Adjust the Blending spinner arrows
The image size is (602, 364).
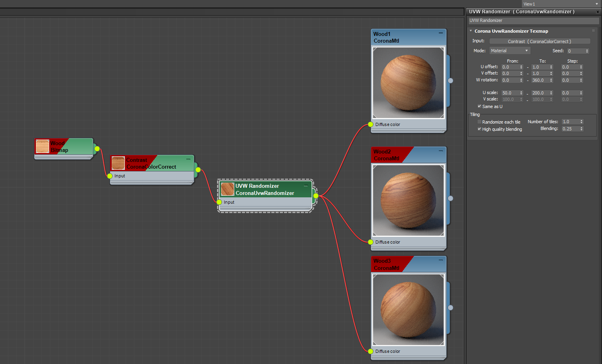[x=581, y=129]
